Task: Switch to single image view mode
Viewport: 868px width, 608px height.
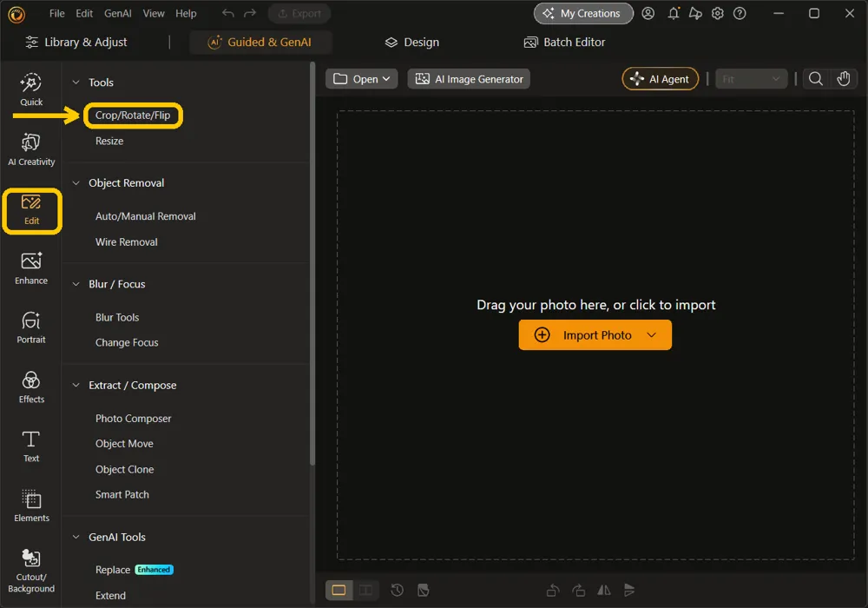Action: coord(339,591)
